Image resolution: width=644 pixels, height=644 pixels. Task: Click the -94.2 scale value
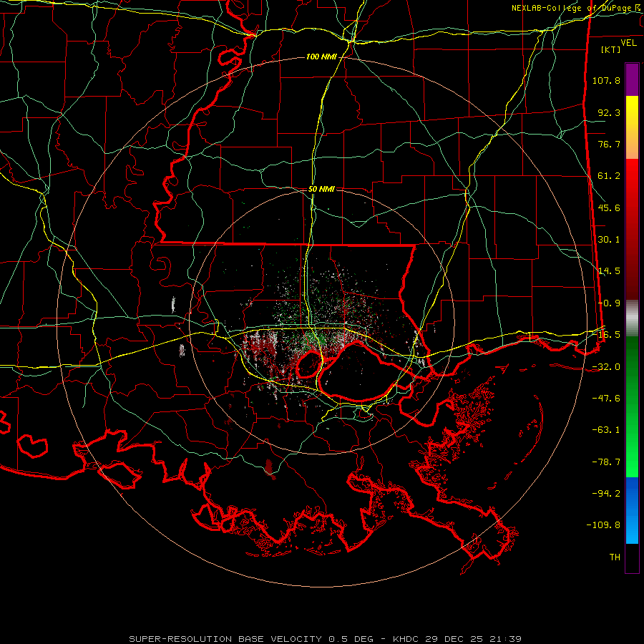606,494
